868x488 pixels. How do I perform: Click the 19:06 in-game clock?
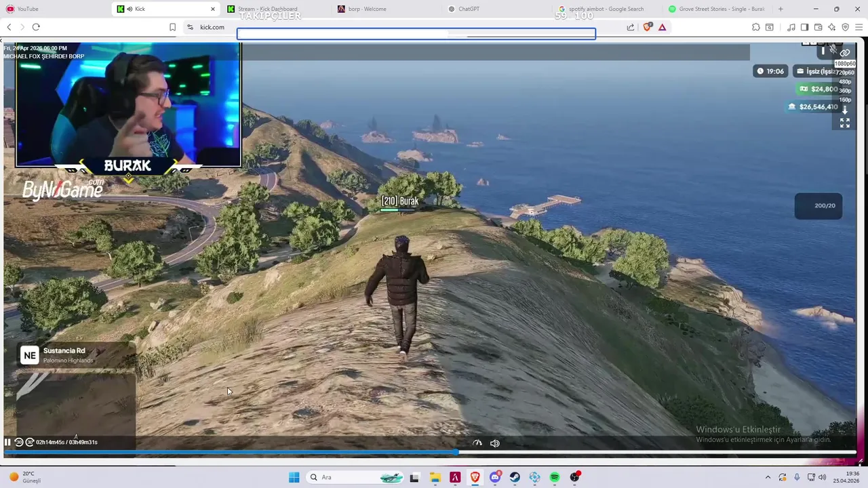[x=771, y=71]
